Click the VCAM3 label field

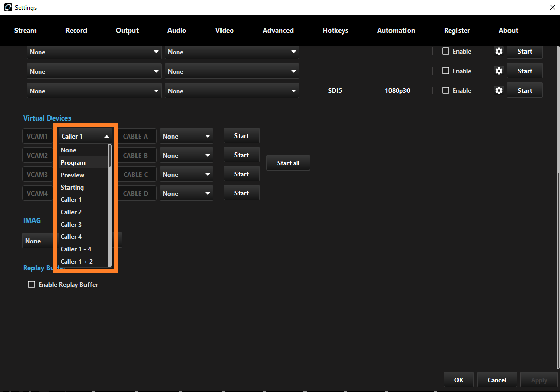pyautogui.click(x=38, y=174)
